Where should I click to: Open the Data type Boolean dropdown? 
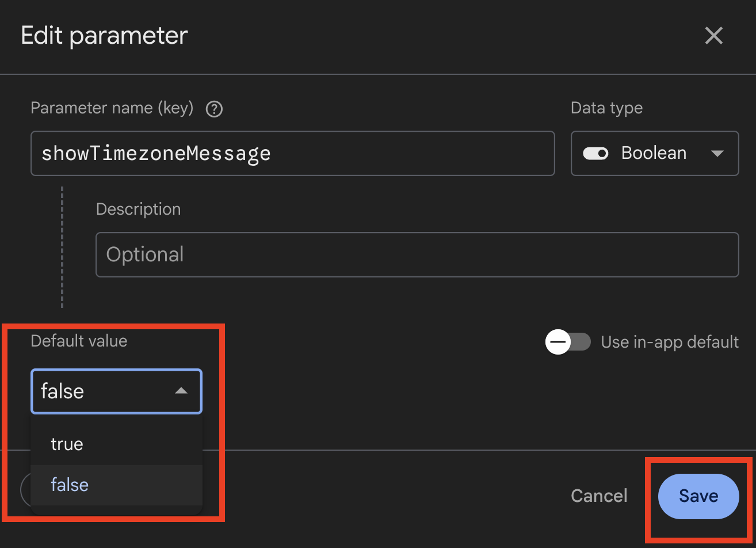pyautogui.click(x=654, y=154)
